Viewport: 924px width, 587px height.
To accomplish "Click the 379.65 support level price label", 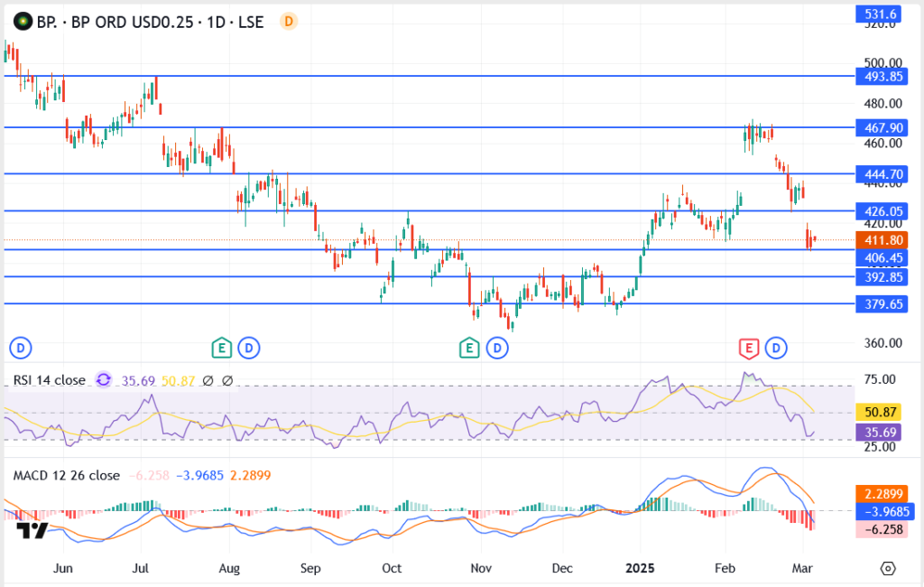I will [x=882, y=304].
